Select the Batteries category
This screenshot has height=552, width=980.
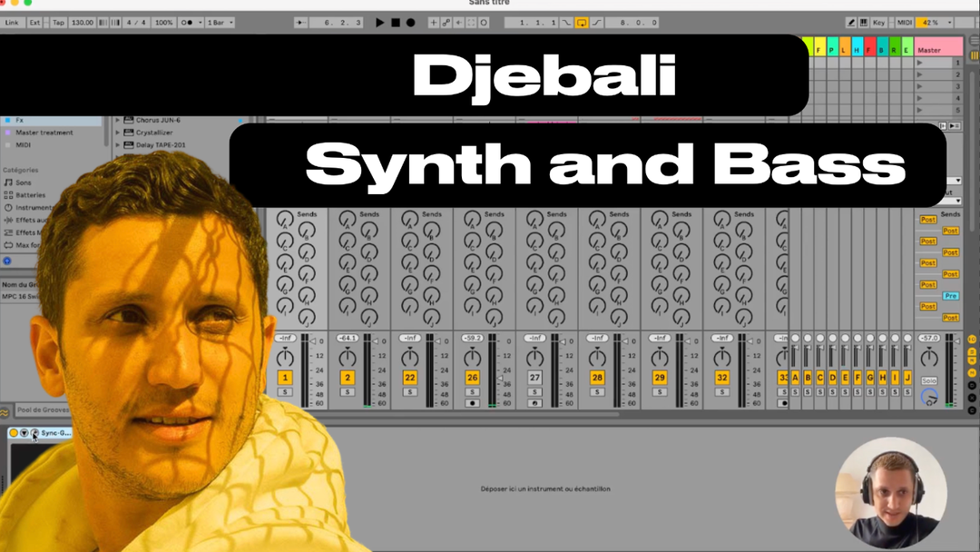coord(29,195)
